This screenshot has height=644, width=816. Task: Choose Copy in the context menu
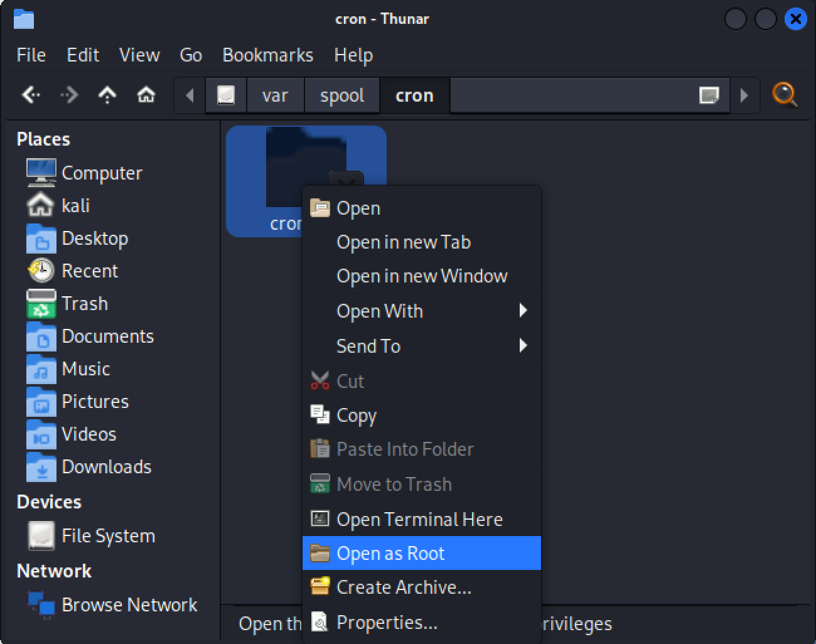422,415
